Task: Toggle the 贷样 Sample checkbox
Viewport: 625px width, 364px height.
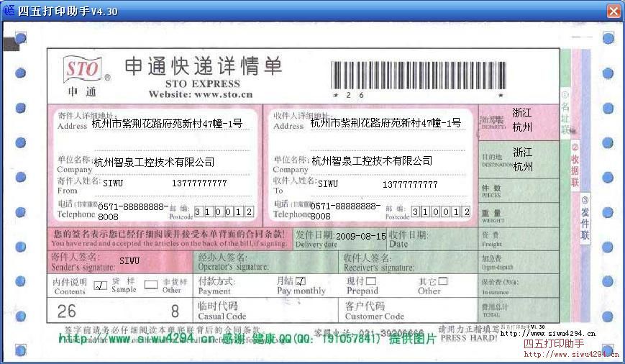Action: point(101,285)
